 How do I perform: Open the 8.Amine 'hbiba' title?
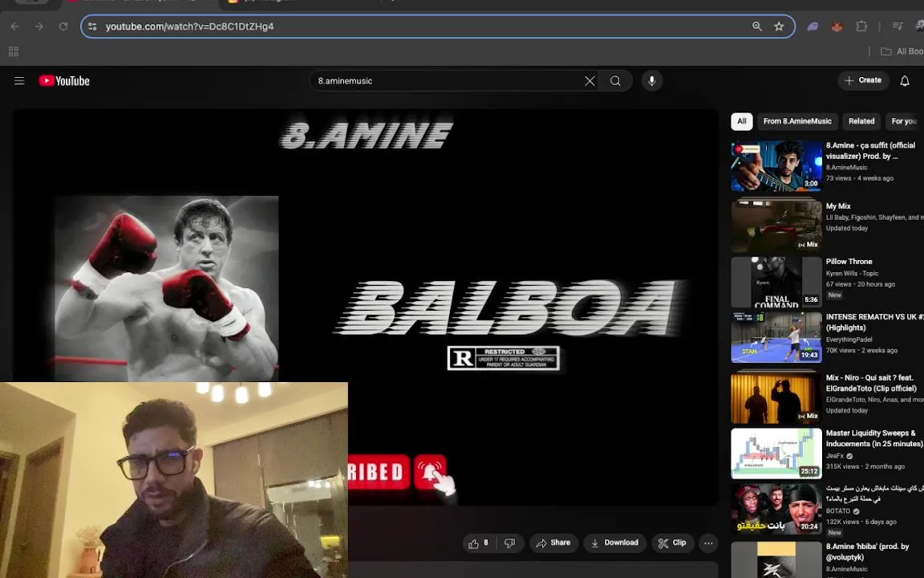click(867, 552)
